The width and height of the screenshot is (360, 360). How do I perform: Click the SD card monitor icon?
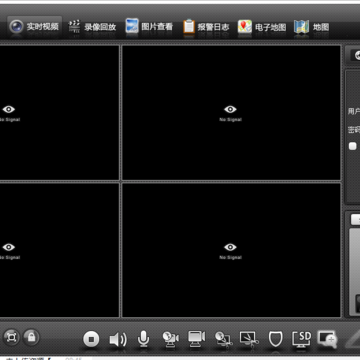click(x=301, y=339)
